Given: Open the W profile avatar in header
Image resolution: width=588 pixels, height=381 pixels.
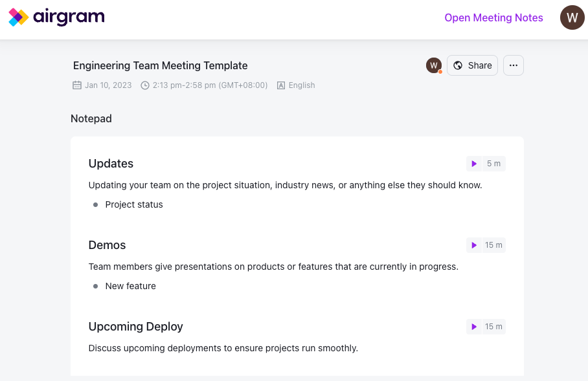Looking at the screenshot, I should tap(572, 17).
